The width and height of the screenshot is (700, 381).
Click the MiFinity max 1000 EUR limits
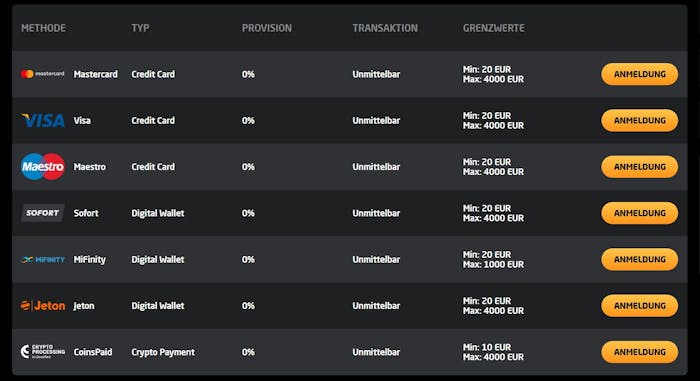(493, 264)
